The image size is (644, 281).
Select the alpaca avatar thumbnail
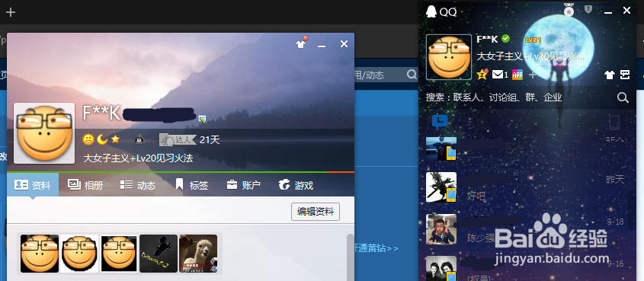(198, 254)
